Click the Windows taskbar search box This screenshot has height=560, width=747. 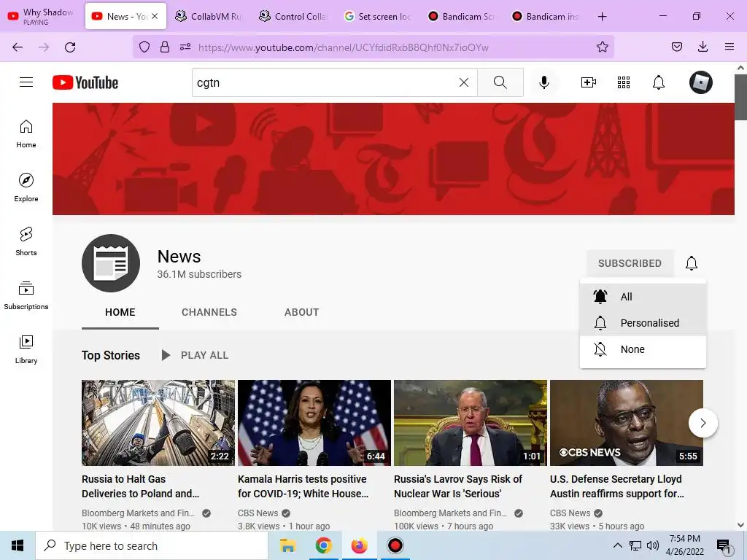152,545
